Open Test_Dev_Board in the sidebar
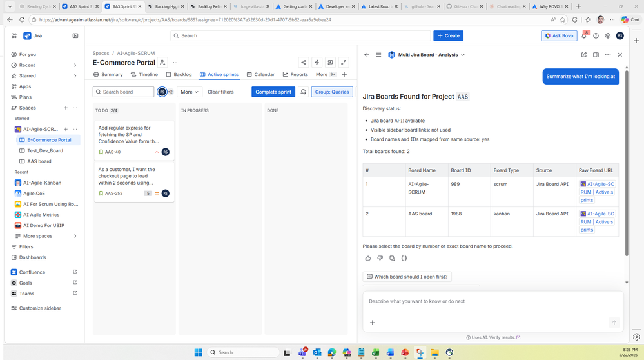The width and height of the screenshot is (644, 360). [x=45, y=151]
